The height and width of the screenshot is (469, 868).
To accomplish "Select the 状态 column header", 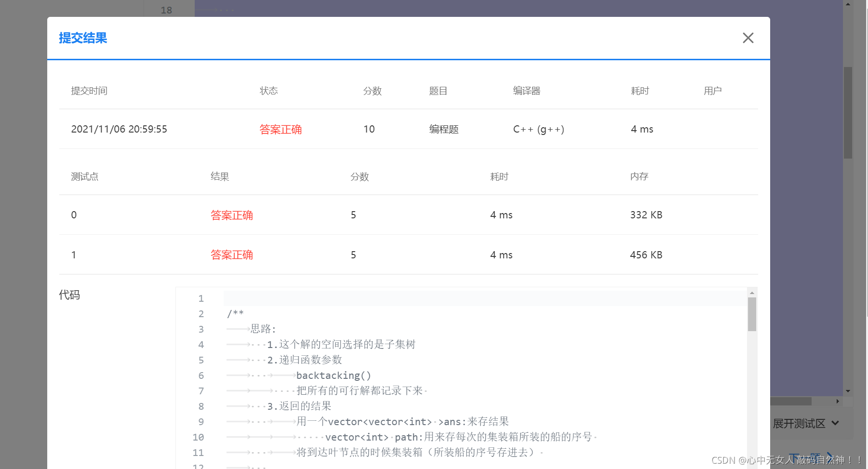I will point(268,91).
